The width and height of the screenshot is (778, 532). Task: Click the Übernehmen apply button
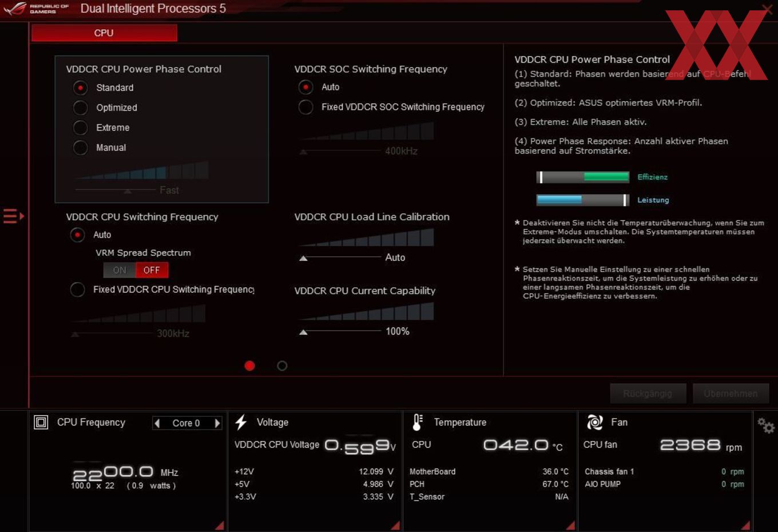731,394
